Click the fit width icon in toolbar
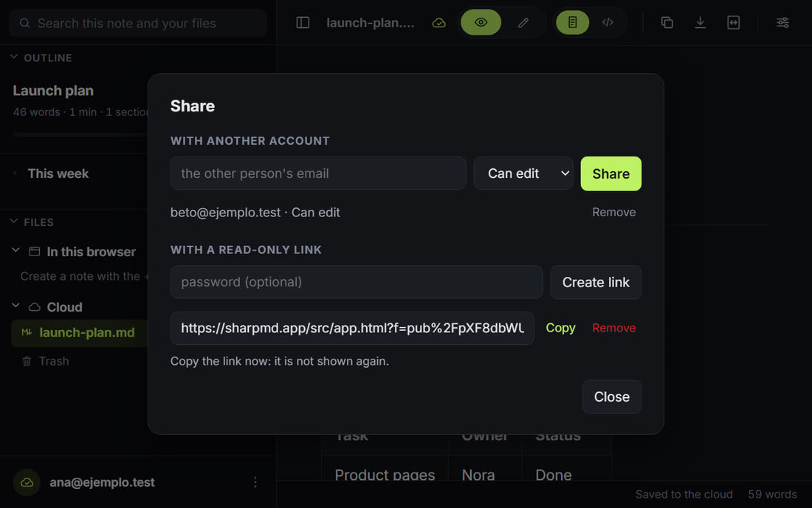The height and width of the screenshot is (508, 812). (x=733, y=23)
